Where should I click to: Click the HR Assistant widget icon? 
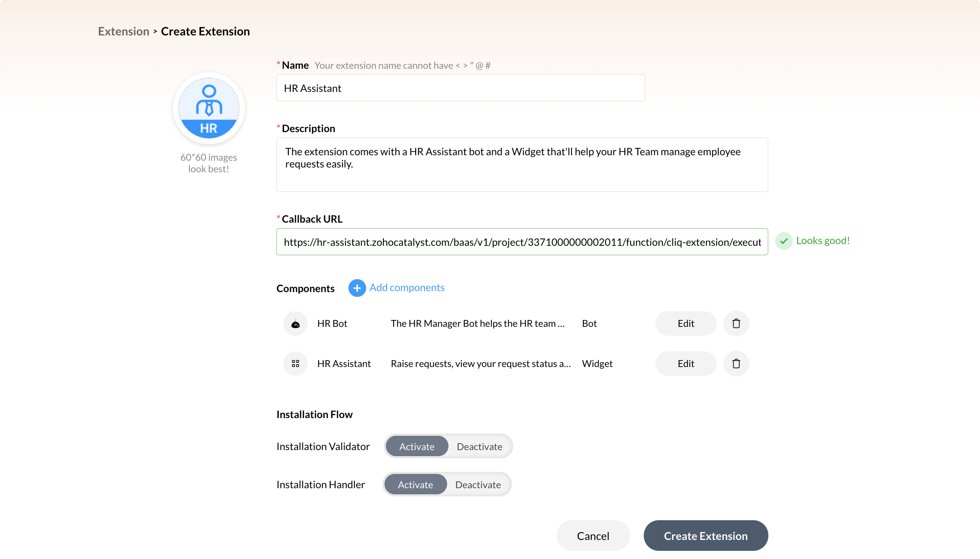tap(295, 363)
